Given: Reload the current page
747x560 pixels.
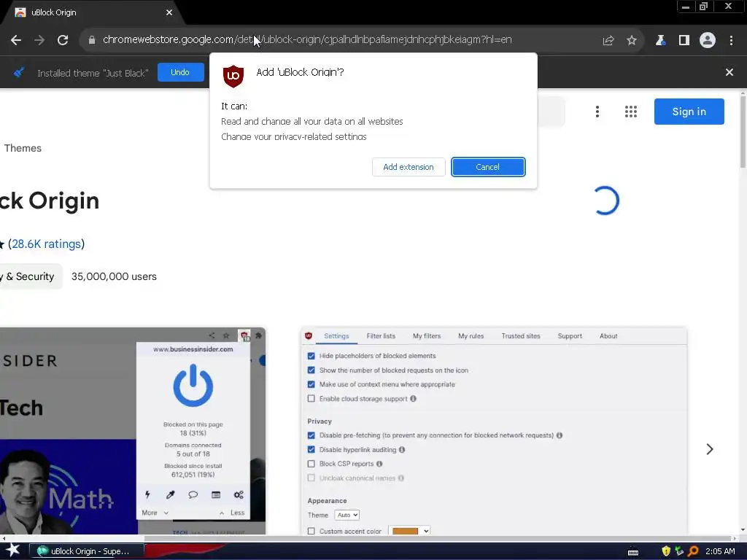Looking at the screenshot, I should click(63, 40).
